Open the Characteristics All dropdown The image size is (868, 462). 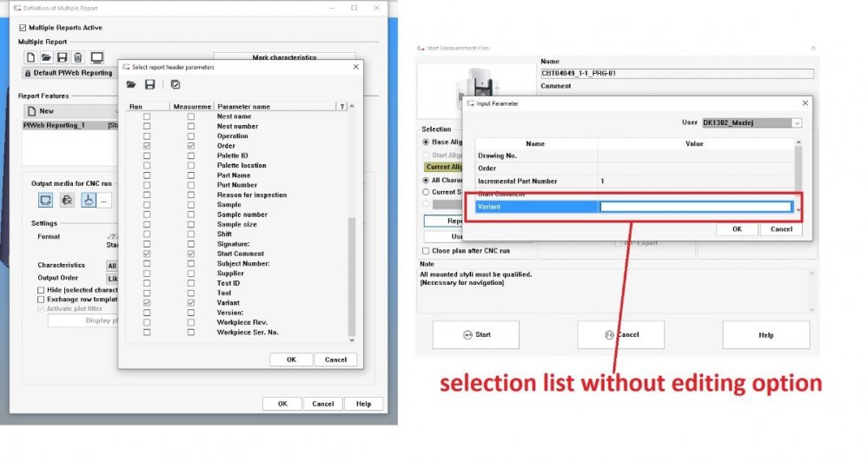tap(112, 266)
